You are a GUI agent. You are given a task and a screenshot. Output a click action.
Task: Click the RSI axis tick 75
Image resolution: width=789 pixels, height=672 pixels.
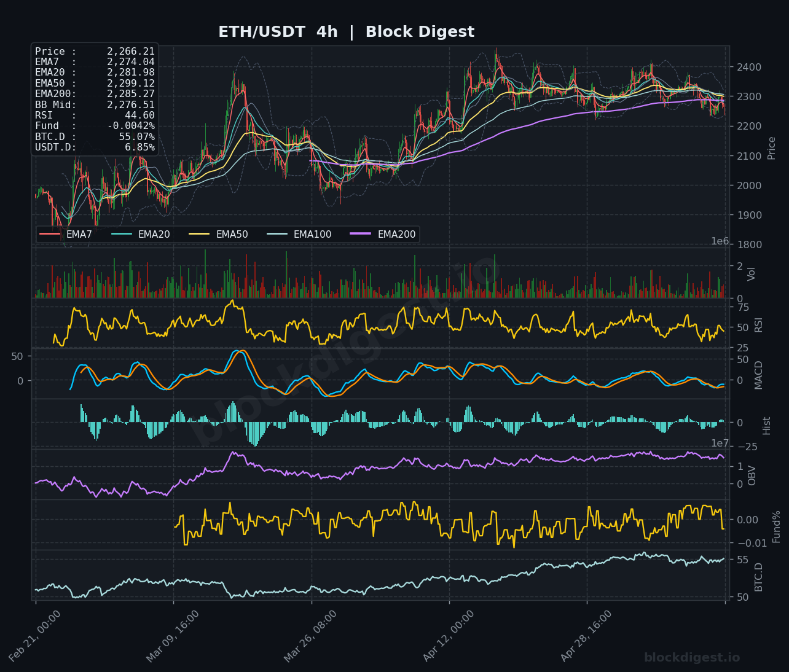(743, 307)
